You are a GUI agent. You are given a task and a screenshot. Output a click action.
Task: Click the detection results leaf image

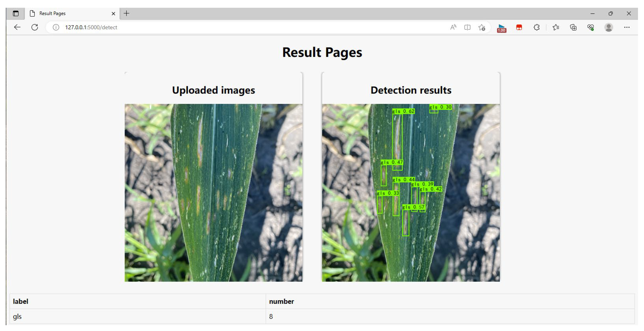coord(411,192)
